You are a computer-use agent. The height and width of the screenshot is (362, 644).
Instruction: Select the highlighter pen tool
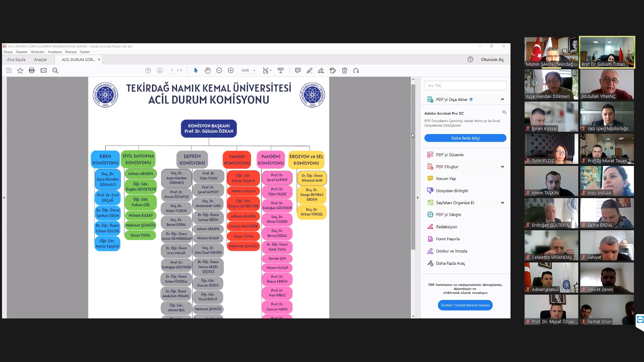click(309, 70)
